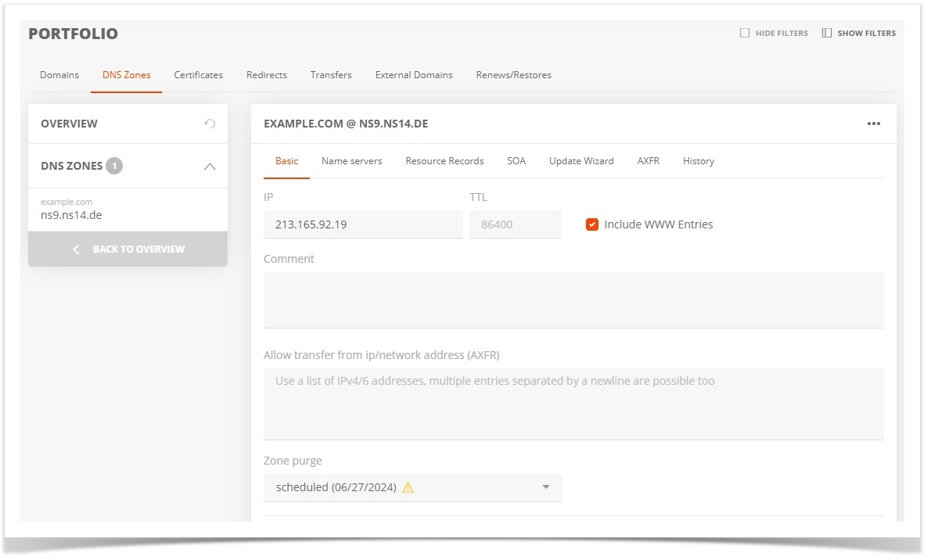The image size is (931, 560).
Task: Switch to the AXFR tab
Action: point(649,161)
